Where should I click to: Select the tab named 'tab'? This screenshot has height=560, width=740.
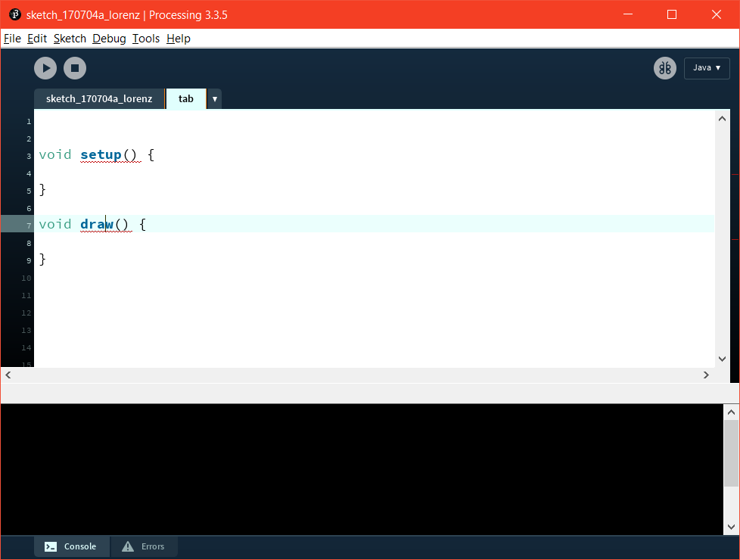(x=186, y=98)
